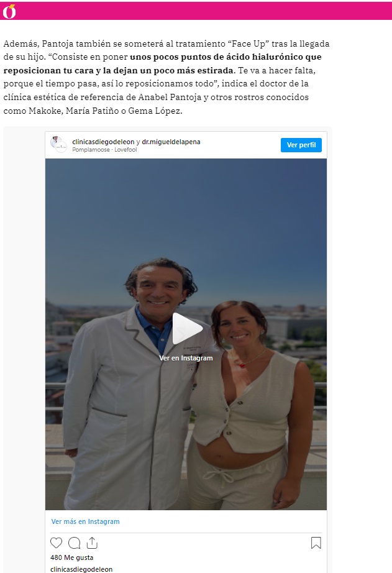Click the clinicasdiegodeleon caption username below likes
The image size is (392, 573).
point(81,569)
